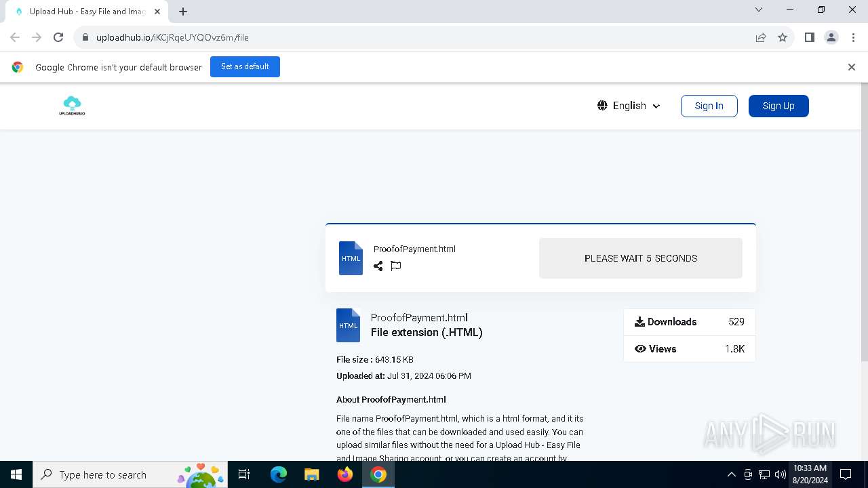868x488 pixels.
Task: Click the browser back arrow
Action: click(15, 37)
